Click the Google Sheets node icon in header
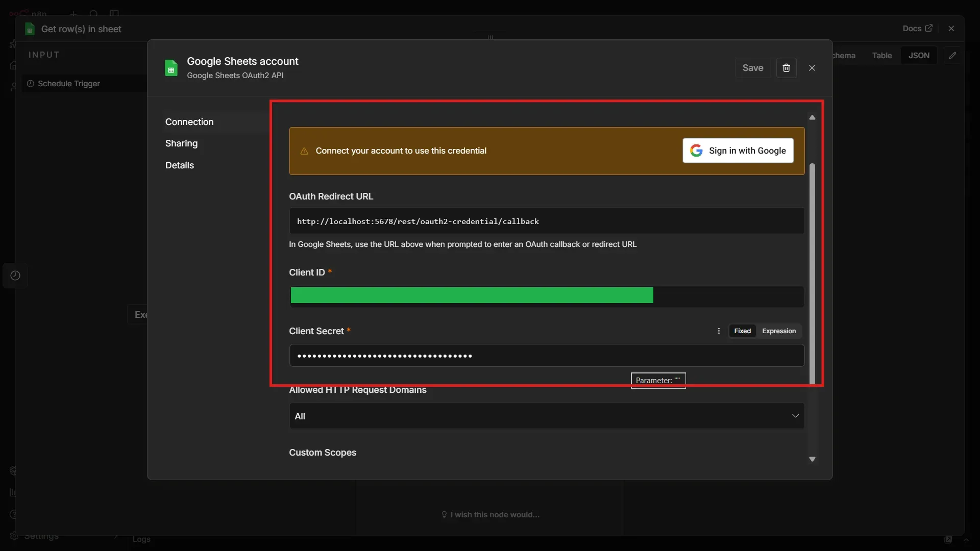Viewport: 980px width, 551px height. (30, 29)
